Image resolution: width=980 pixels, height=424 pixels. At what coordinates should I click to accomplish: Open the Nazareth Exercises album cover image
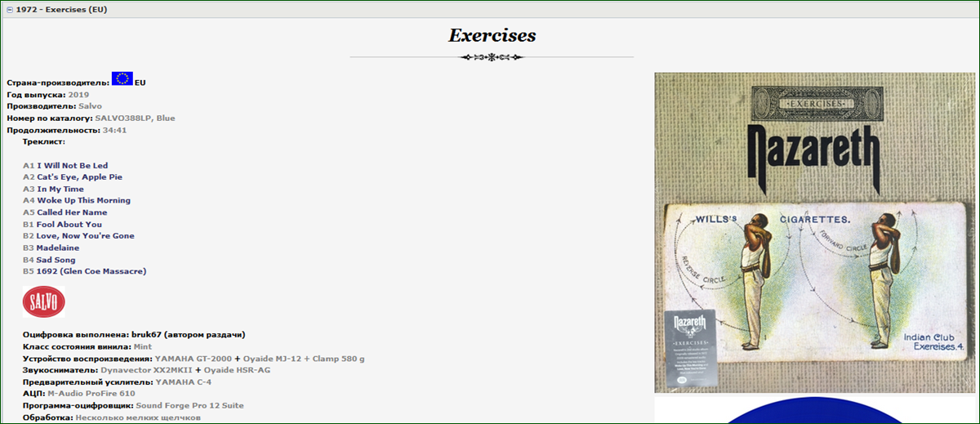point(814,233)
